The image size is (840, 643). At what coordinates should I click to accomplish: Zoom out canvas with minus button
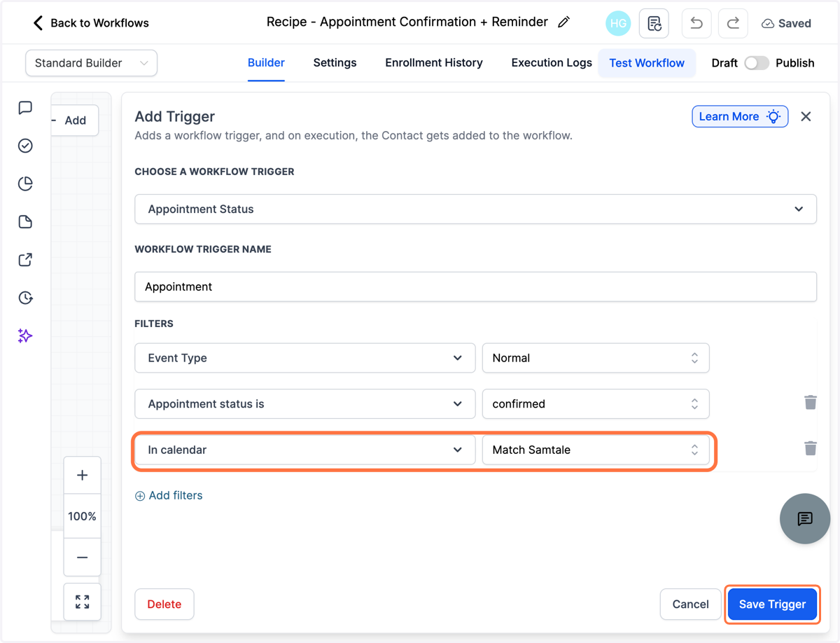pos(82,558)
